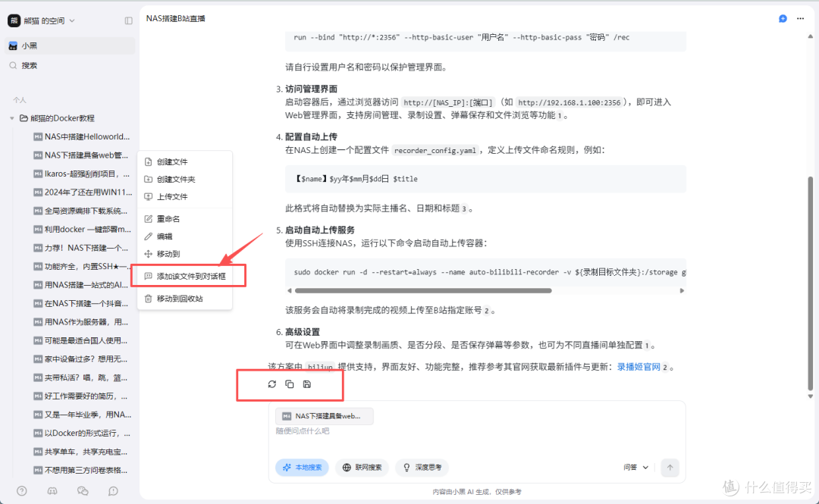819x504 pixels.
Task: Click the copy answer icon
Action: pos(290,384)
